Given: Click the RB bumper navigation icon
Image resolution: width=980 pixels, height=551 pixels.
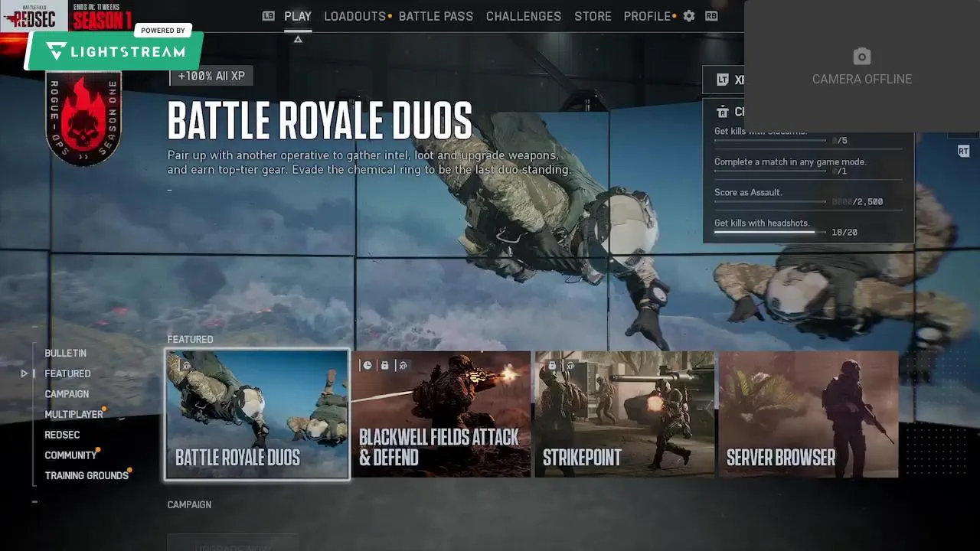Looking at the screenshot, I should [x=711, y=16].
